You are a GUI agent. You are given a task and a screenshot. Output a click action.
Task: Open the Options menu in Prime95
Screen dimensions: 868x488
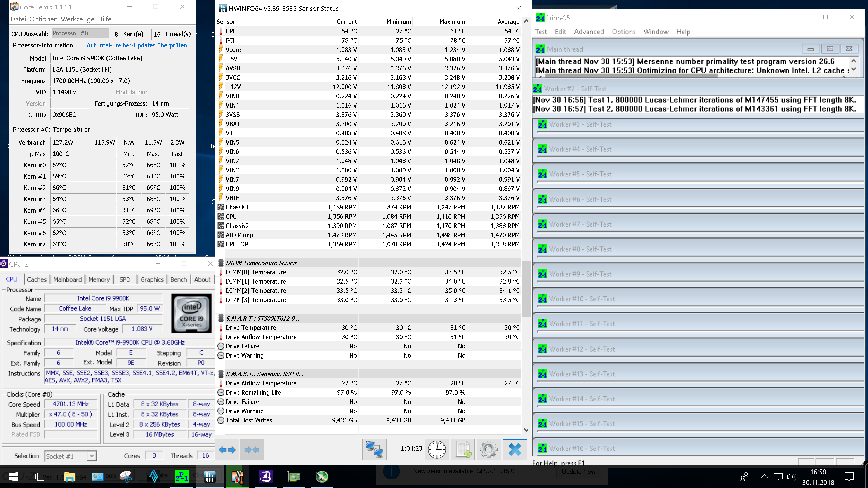pyautogui.click(x=624, y=32)
